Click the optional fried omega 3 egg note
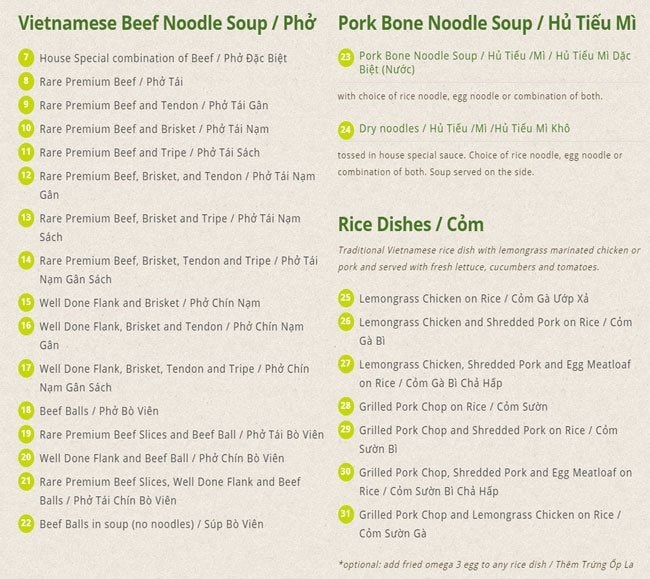650x579 pixels. pos(484,563)
